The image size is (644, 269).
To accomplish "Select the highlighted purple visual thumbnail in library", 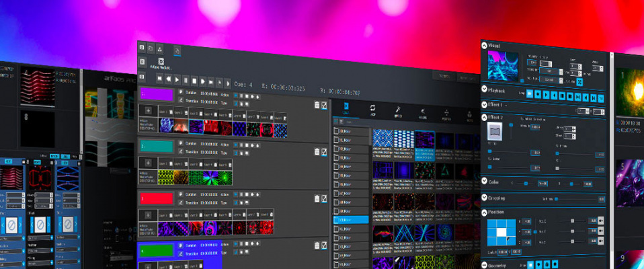I will [x=425, y=146].
